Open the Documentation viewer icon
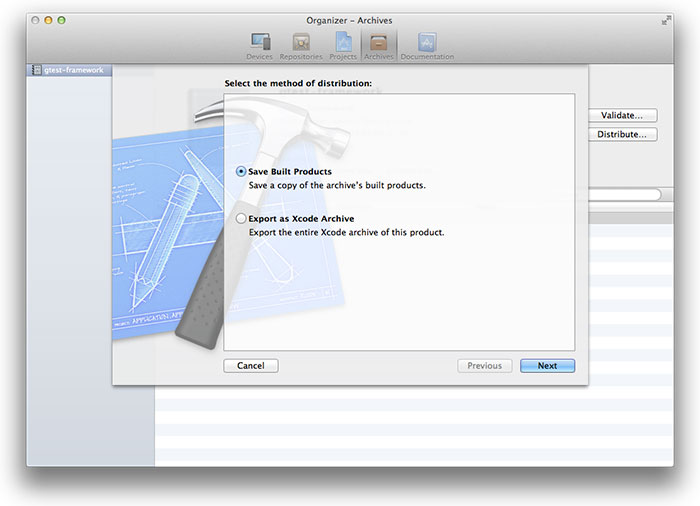Viewport: 700px width, 506px height. (427, 45)
